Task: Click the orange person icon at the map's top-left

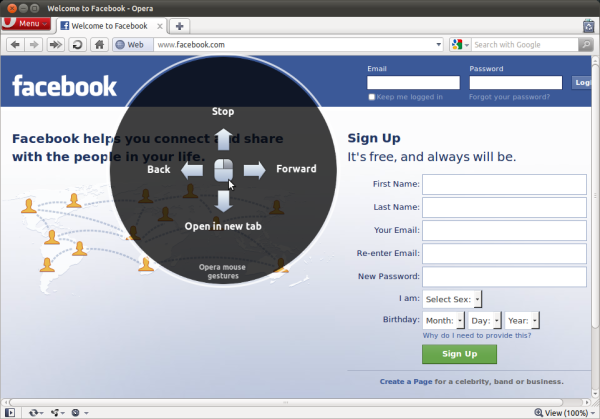Action: click(x=29, y=206)
